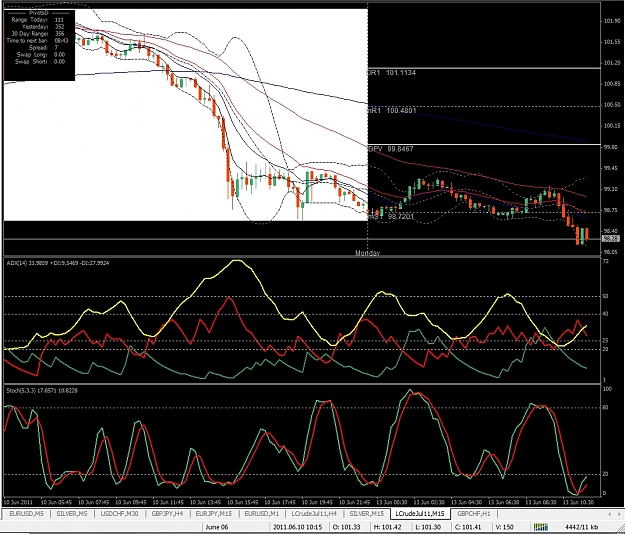Click the Time to next bar readout
The width and height of the screenshot is (625, 534).
[x=37, y=41]
